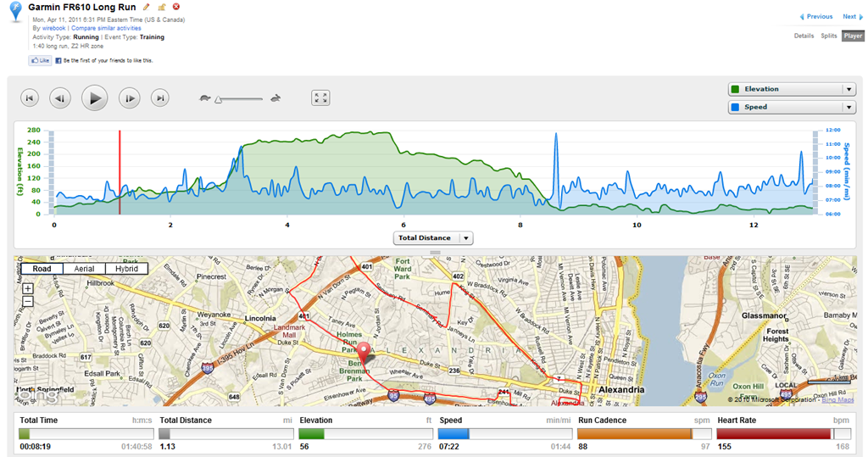Zoom out on the map
Image resolution: width=868 pixels, height=457 pixels.
point(28,302)
